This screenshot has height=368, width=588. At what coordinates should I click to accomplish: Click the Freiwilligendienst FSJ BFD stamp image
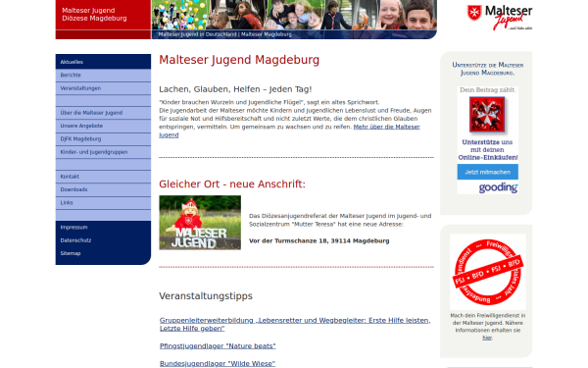(488, 272)
